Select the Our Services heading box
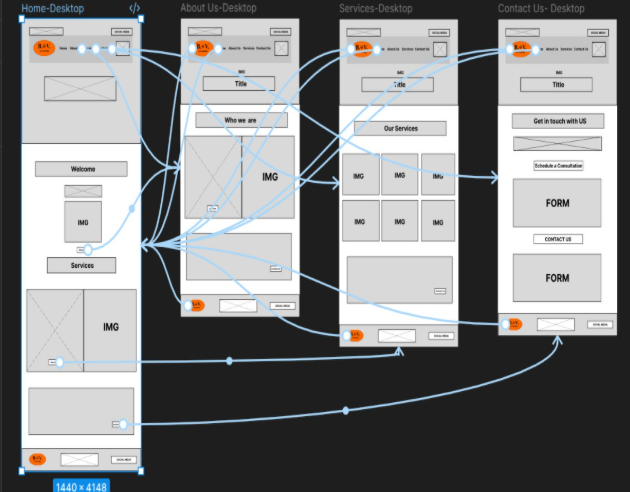This screenshot has height=492, width=630. [400, 129]
